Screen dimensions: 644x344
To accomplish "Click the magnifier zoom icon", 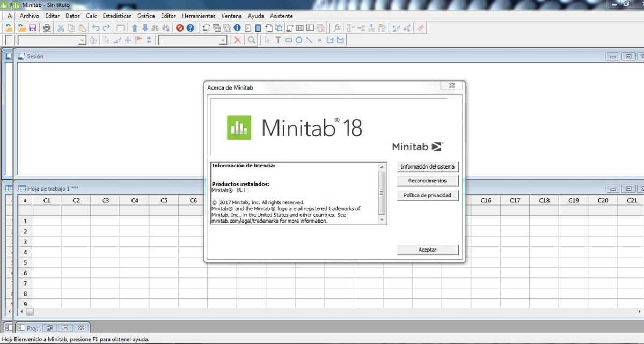I will click(251, 40).
